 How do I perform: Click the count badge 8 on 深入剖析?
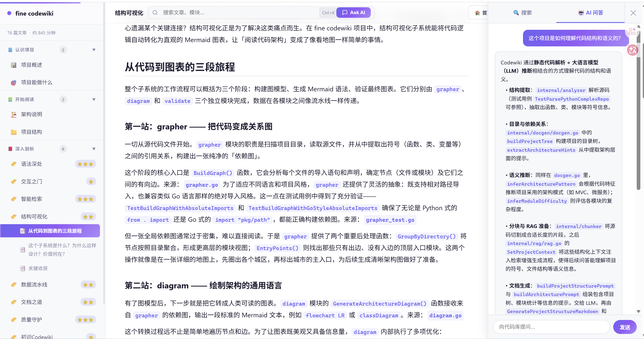point(63,149)
